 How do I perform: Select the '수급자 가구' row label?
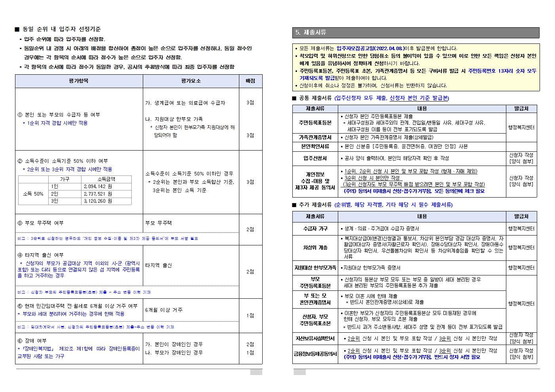(315, 229)
